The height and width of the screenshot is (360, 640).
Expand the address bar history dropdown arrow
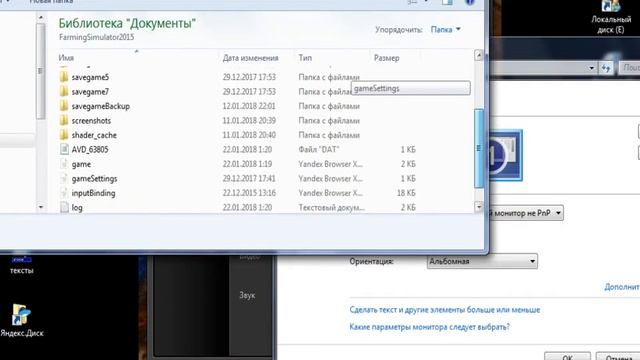591,68
